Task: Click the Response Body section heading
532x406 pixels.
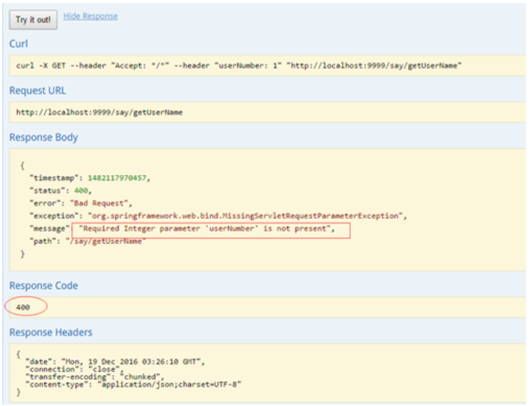Action: point(43,138)
